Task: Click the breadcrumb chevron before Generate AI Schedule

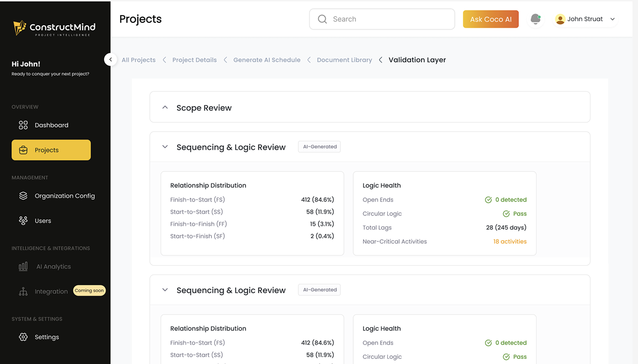Action: point(225,60)
